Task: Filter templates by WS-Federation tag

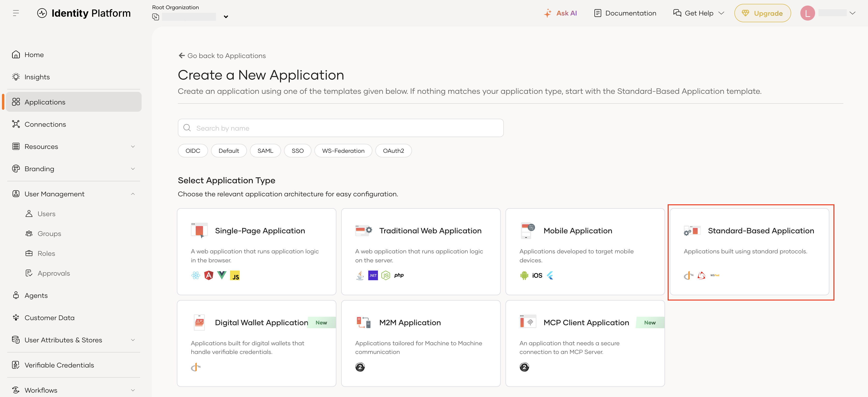Action: pos(343,151)
